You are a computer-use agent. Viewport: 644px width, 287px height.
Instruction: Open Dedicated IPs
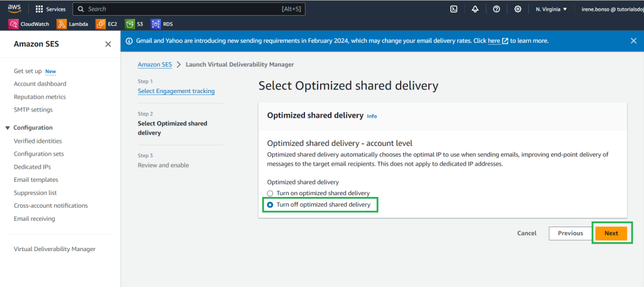(x=32, y=167)
